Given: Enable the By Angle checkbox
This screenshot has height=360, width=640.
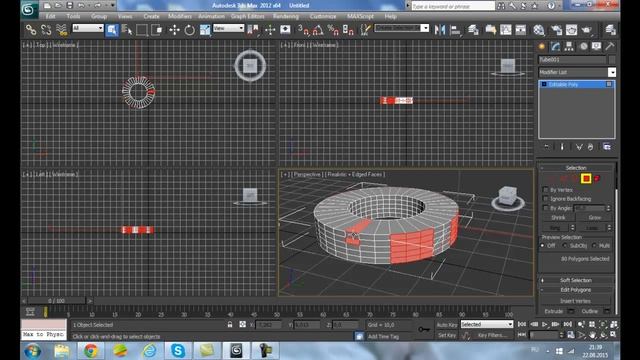Looking at the screenshot, I should click(546, 208).
